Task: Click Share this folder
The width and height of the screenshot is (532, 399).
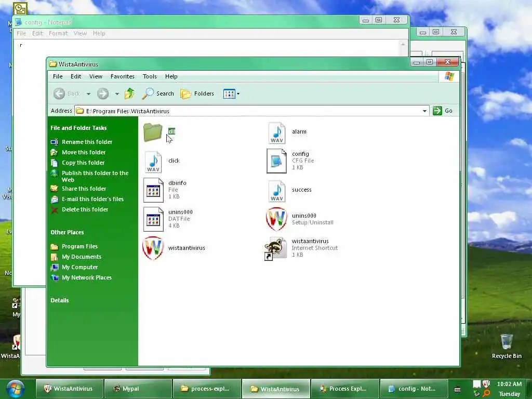Action: [84, 189]
